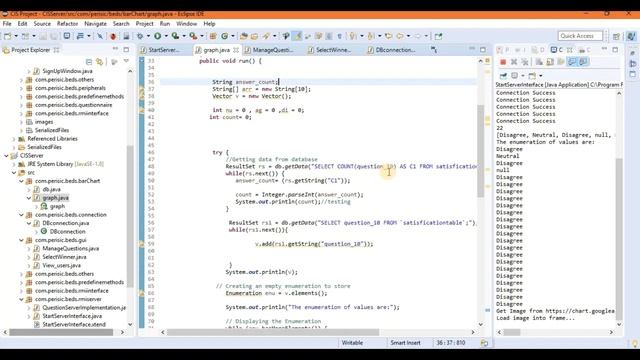This screenshot has height=360, width=640.
Task: Select StartServerInterface.java in tree
Action: tap(72, 316)
